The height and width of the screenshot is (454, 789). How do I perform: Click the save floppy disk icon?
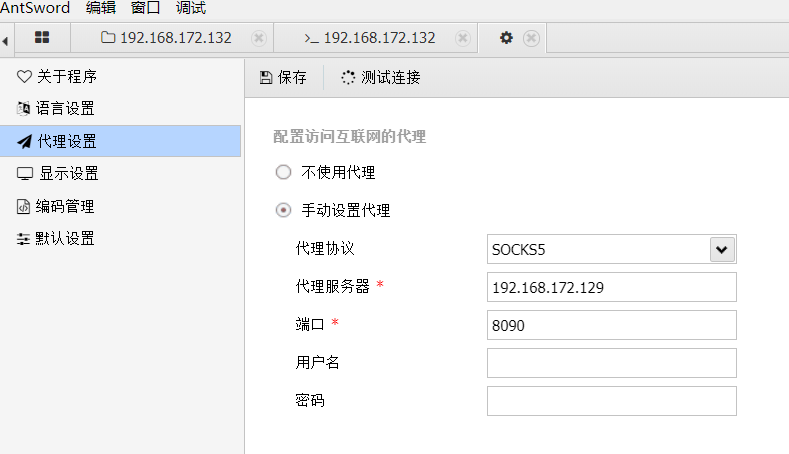[266, 78]
